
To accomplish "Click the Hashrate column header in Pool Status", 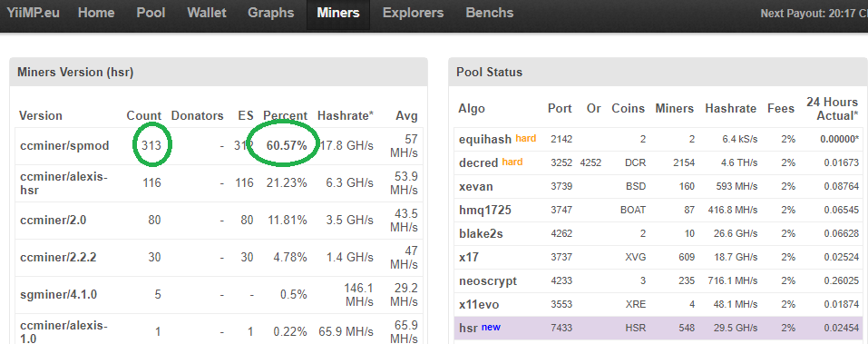I will 730,109.
